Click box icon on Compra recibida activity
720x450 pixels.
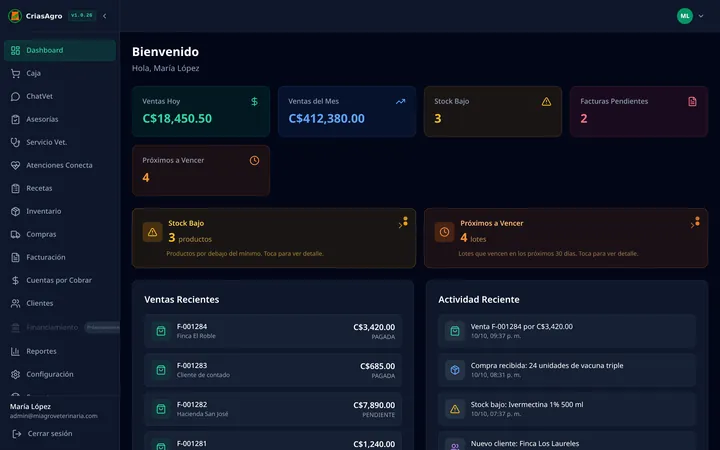[x=455, y=370]
